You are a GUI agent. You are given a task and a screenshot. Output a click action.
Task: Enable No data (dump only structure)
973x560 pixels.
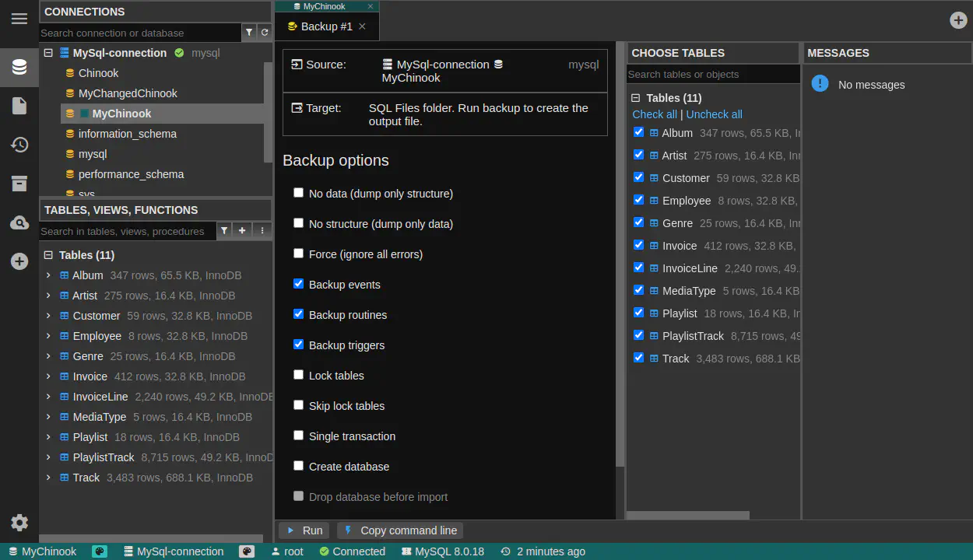point(298,193)
